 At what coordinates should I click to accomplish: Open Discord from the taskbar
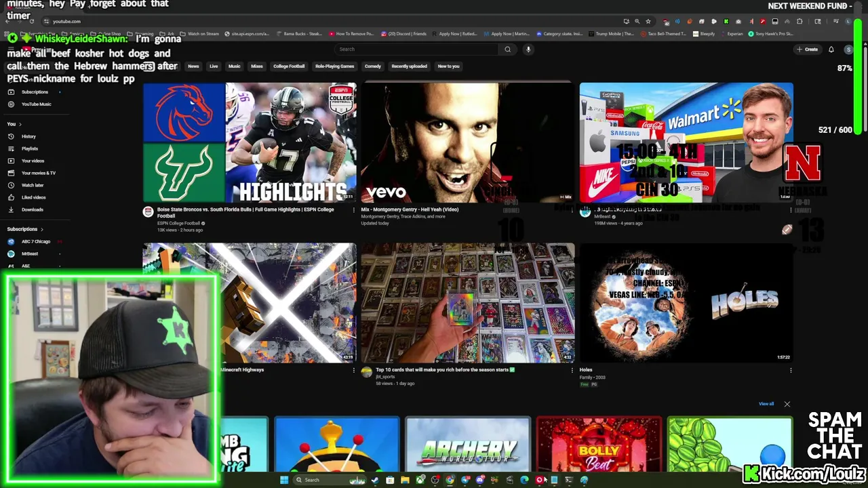tap(479, 480)
